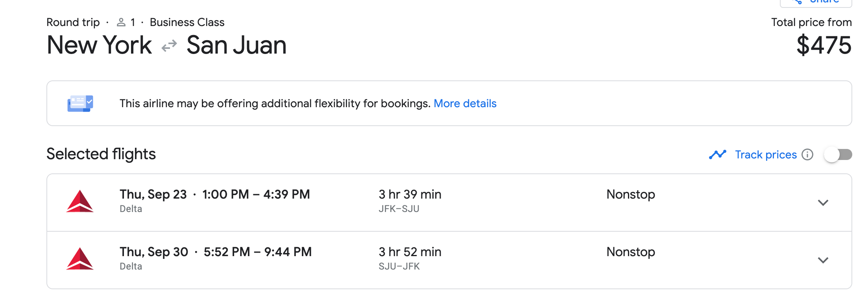Click the $475 total price

824,45
